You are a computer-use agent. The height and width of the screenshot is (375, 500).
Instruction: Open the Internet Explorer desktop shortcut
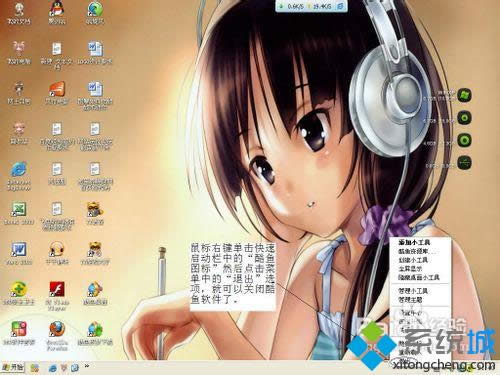19,169
